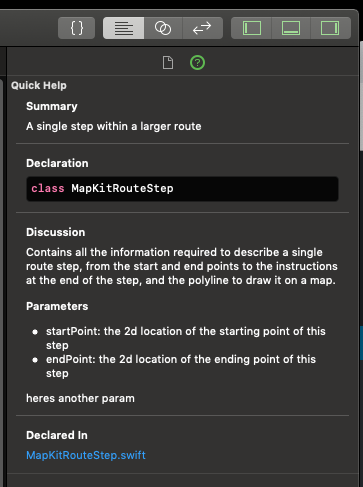The height and width of the screenshot is (487, 363).
Task: Click the endPoint parameter bullet
Action: 175,366
